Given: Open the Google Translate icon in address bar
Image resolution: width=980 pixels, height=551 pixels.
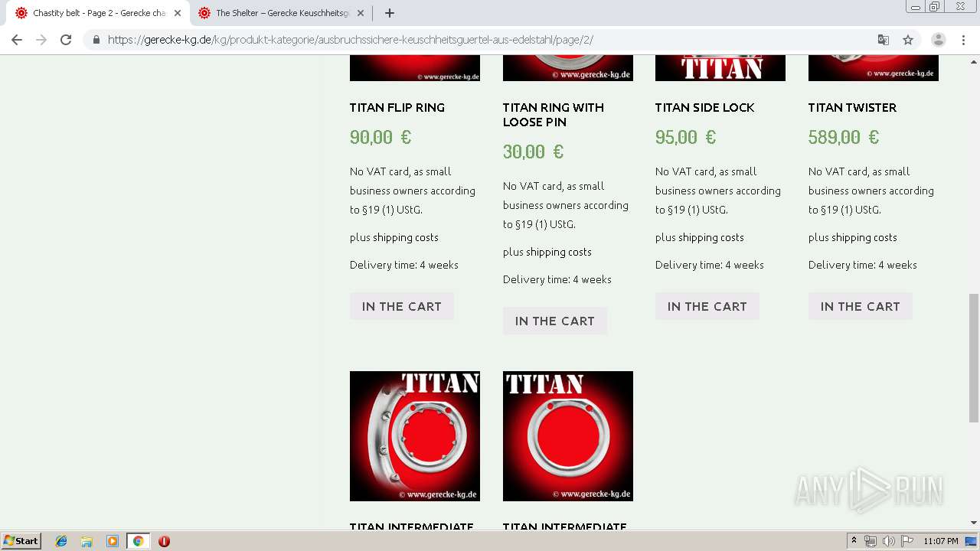Looking at the screenshot, I should point(883,40).
